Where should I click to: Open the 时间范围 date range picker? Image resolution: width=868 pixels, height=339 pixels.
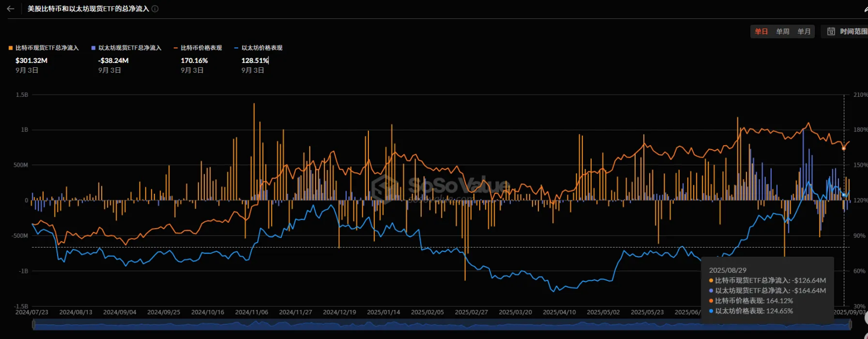click(x=853, y=32)
